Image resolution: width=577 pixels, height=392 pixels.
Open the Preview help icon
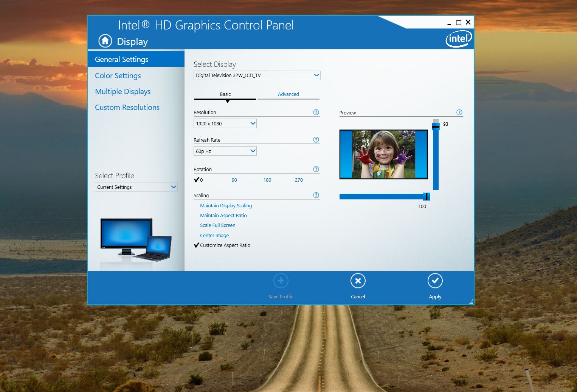[x=459, y=112]
